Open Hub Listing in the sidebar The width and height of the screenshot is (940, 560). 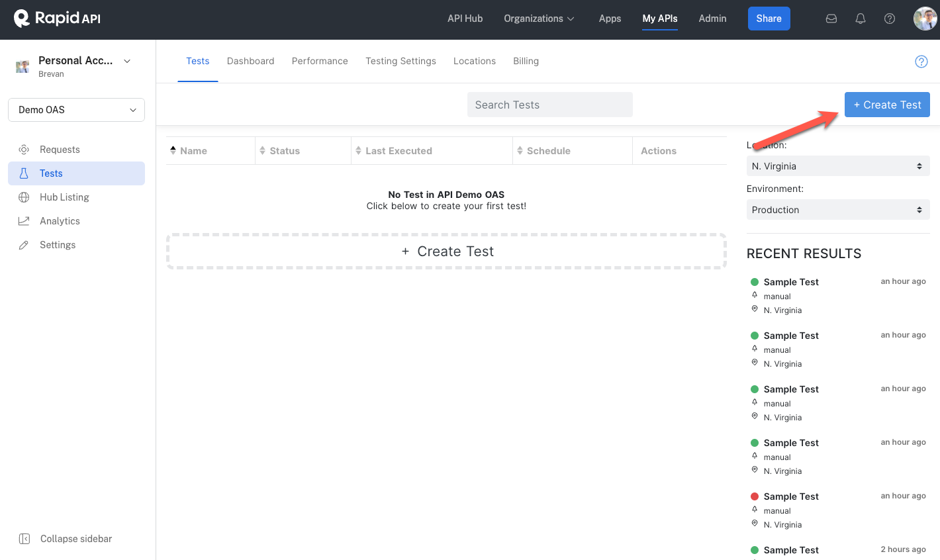[x=76, y=197]
